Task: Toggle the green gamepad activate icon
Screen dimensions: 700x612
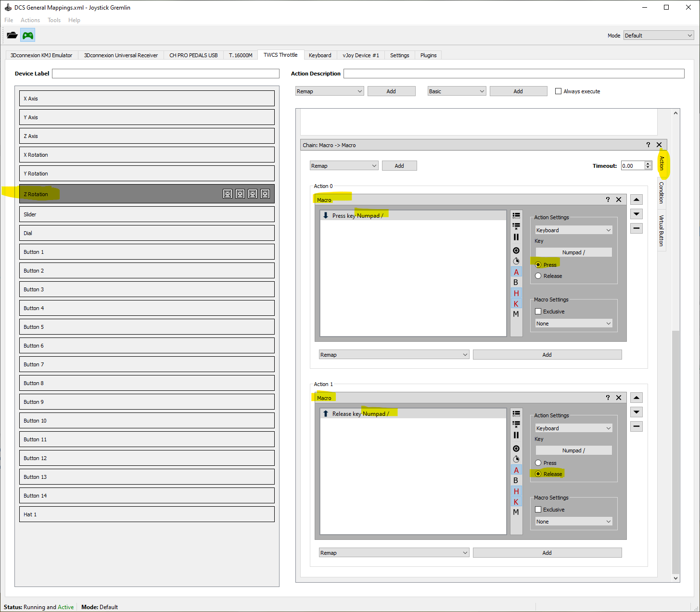Action: click(28, 35)
